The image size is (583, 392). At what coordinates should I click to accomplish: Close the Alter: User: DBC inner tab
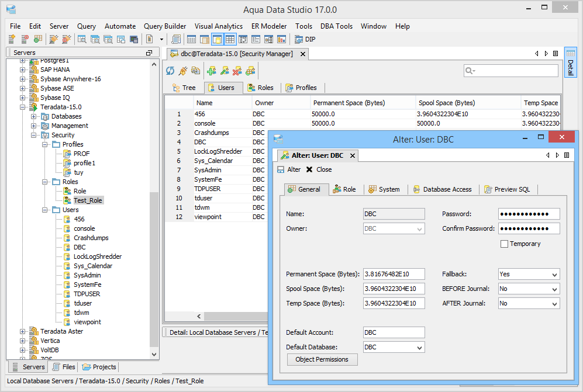tap(353, 155)
